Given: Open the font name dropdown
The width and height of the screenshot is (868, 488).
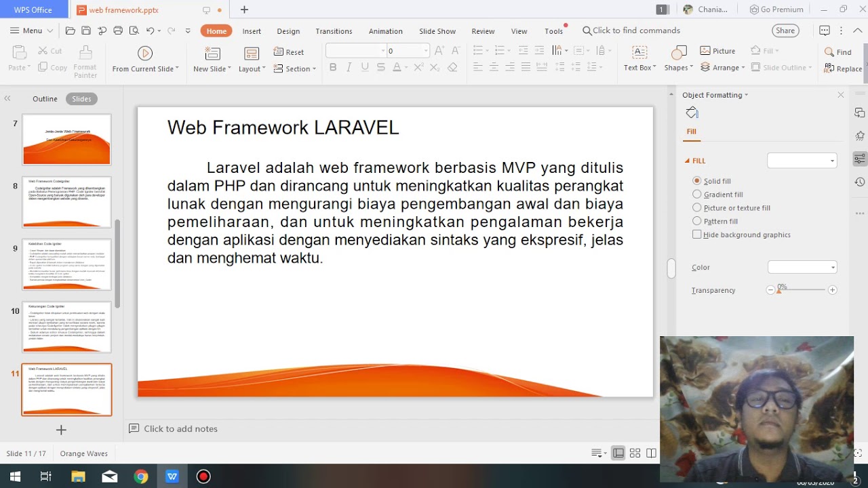Looking at the screenshot, I should (382, 51).
